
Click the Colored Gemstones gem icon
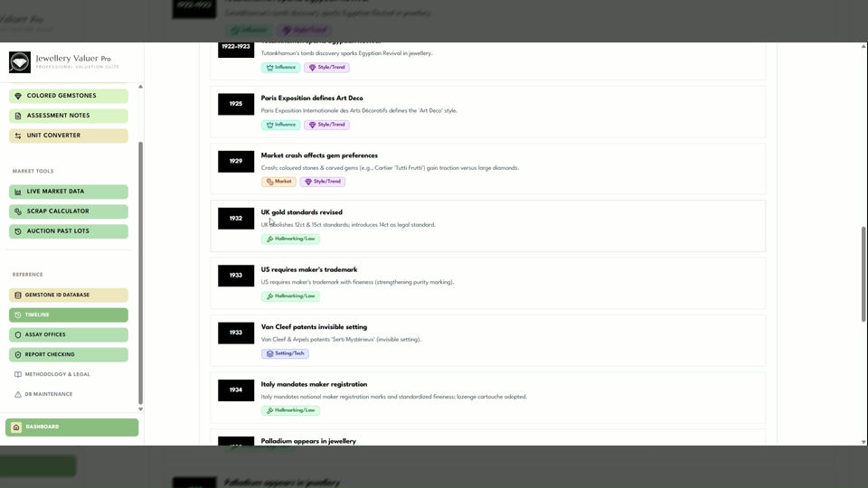point(18,96)
